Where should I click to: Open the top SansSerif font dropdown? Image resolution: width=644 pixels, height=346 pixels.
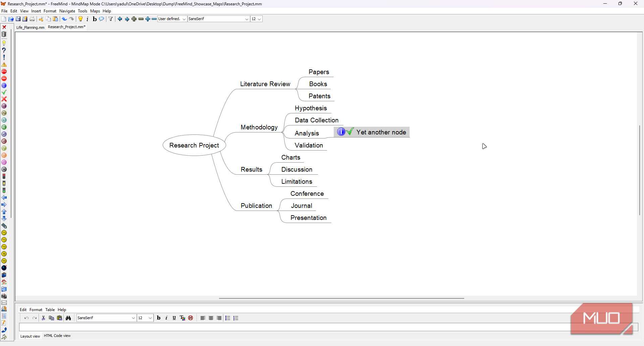pyautogui.click(x=219, y=19)
